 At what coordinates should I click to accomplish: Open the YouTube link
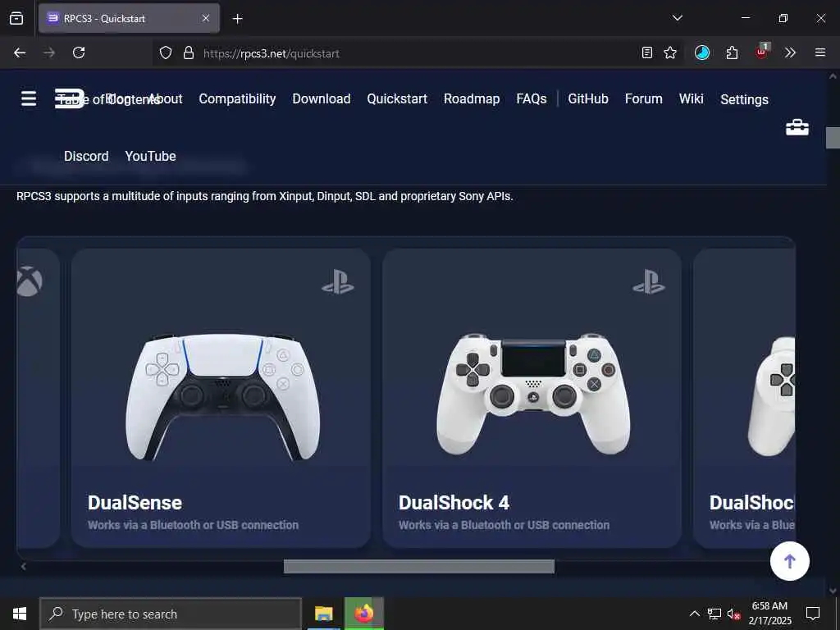pos(151,156)
